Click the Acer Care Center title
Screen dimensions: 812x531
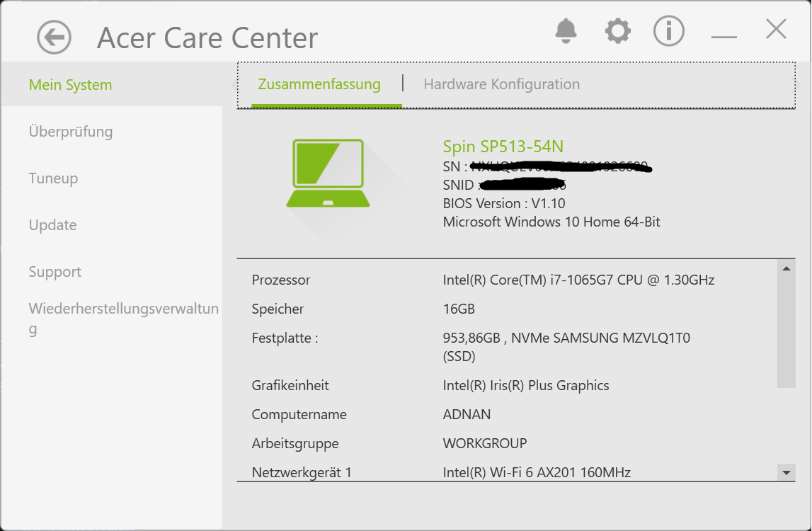click(x=207, y=38)
